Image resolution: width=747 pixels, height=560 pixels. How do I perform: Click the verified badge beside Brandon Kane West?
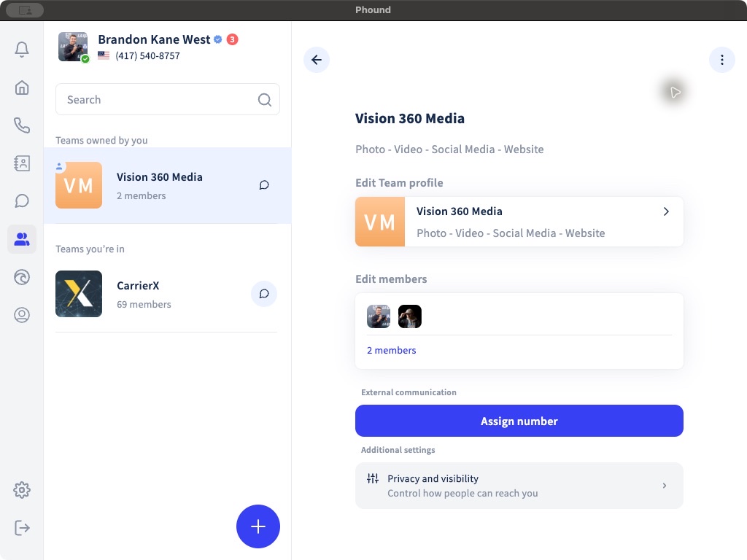[217, 39]
